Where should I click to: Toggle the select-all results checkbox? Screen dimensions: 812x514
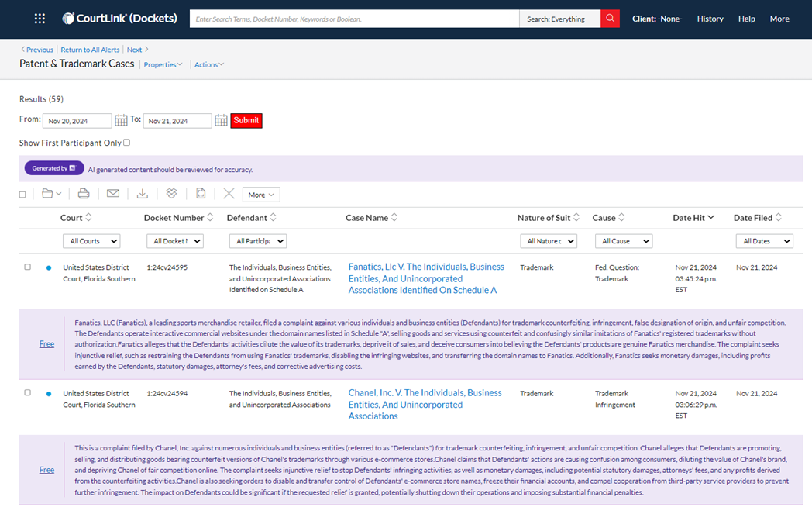(x=22, y=195)
